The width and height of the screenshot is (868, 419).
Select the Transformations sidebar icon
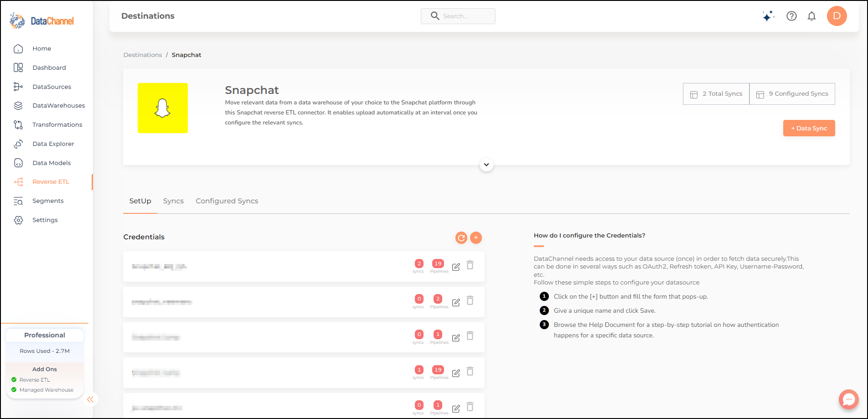pyautogui.click(x=18, y=125)
